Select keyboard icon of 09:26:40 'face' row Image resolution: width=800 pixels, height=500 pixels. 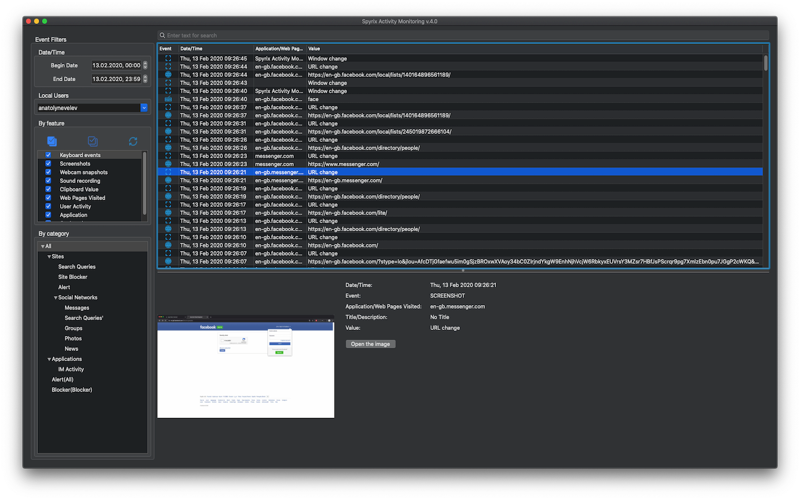(x=168, y=99)
